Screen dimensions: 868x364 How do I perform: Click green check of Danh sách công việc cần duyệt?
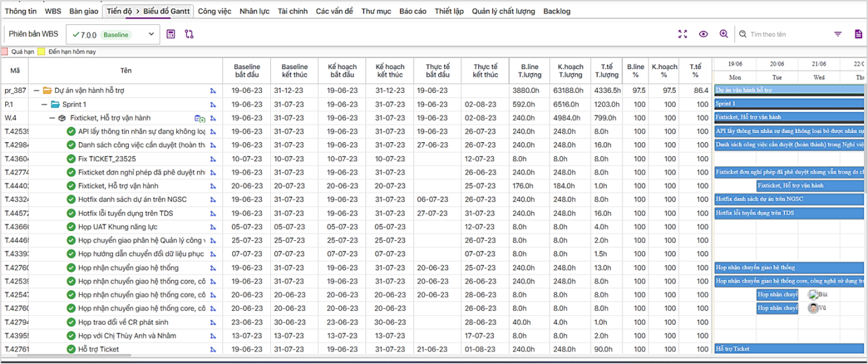point(71,145)
